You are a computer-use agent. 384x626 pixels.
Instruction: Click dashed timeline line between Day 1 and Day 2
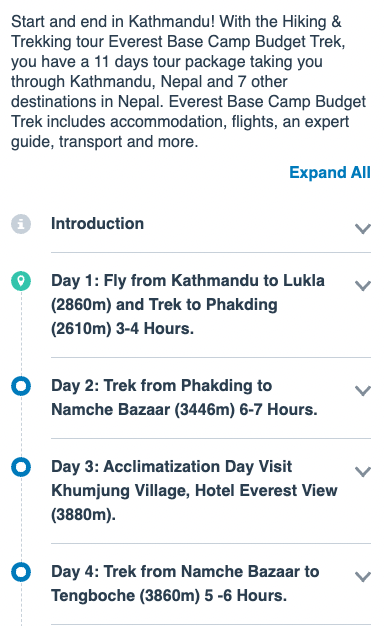21,333
